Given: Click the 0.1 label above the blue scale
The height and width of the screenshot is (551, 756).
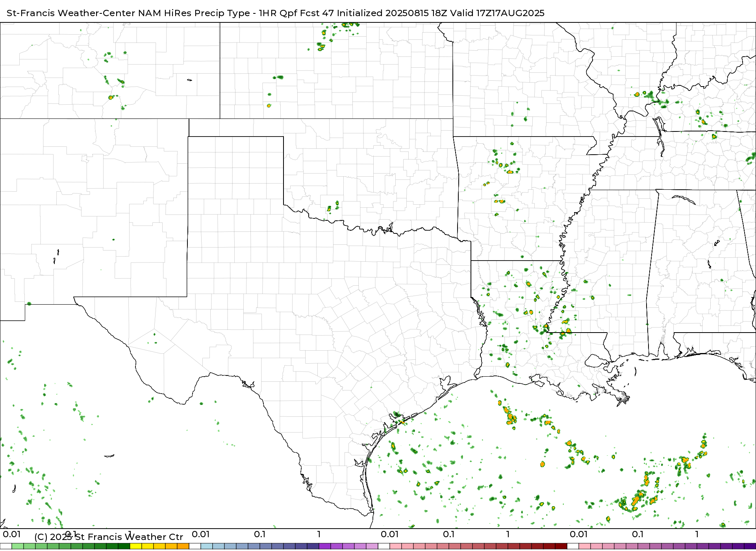Looking at the screenshot, I should point(260,534).
